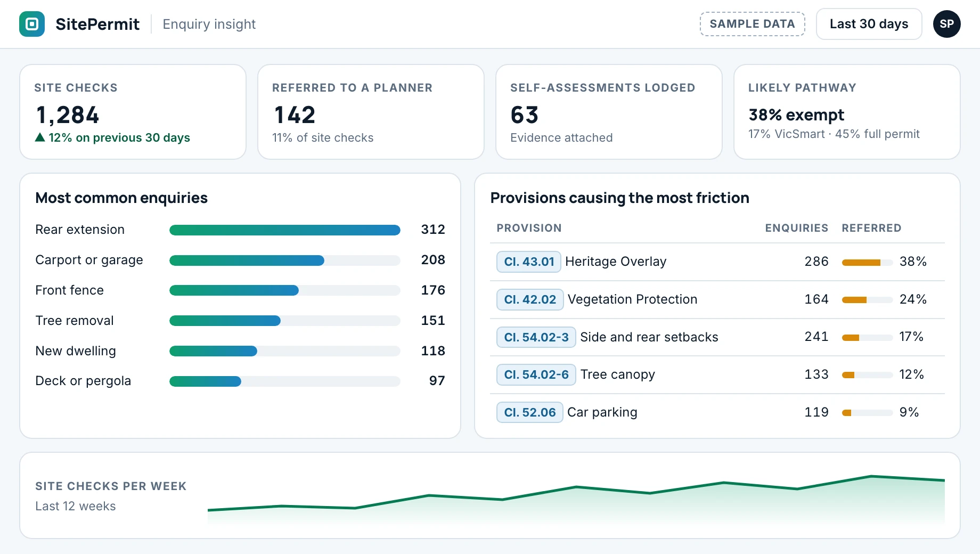
Task: Select the Carport or garage label
Action: 89,260
